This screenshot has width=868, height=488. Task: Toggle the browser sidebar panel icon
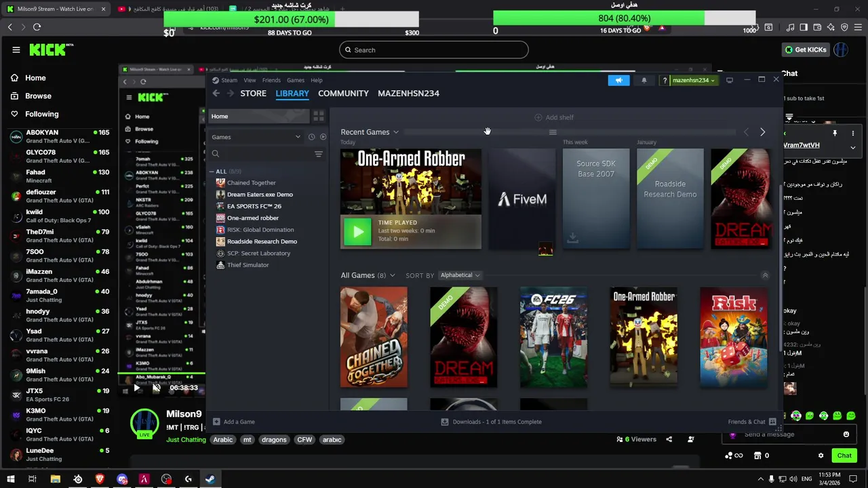804,27
